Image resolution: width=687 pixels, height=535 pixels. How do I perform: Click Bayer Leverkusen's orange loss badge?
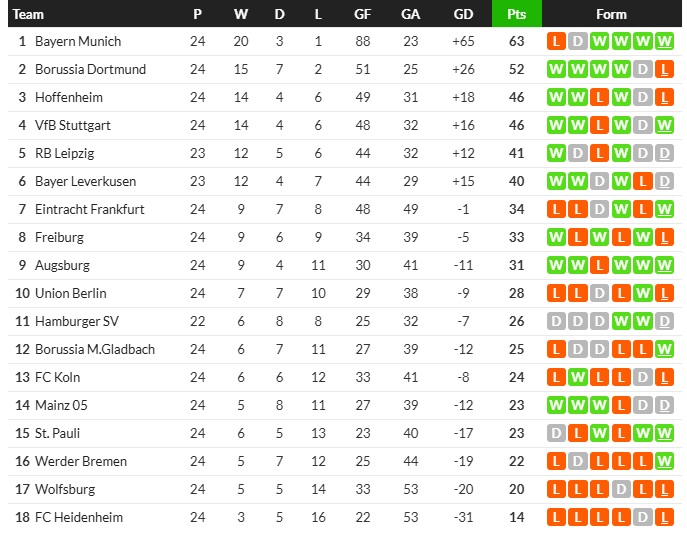[644, 182]
